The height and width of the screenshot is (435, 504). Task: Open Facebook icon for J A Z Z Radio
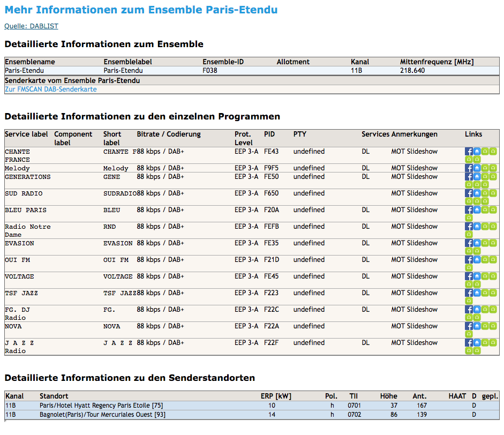pyautogui.click(x=469, y=342)
